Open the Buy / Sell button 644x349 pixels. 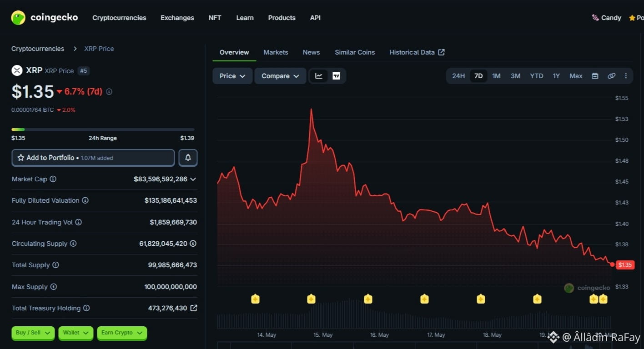click(33, 333)
